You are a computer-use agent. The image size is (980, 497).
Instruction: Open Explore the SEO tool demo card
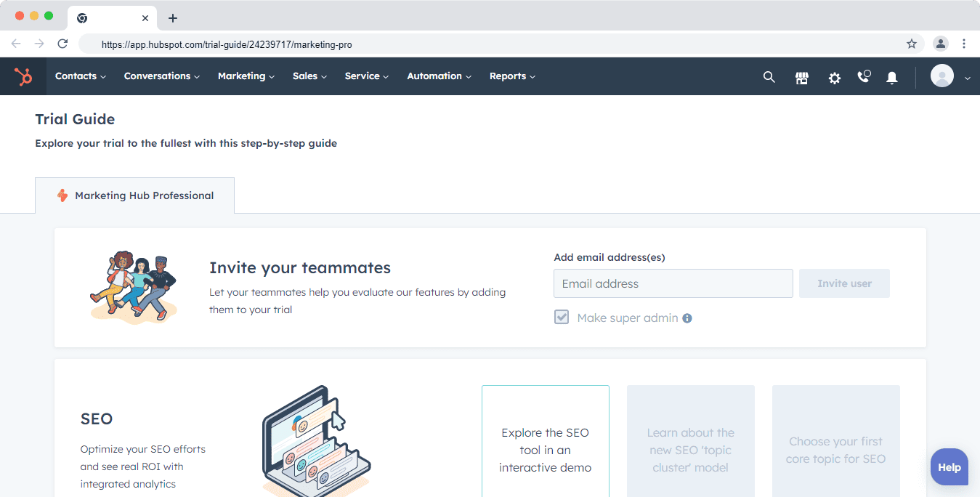point(545,450)
